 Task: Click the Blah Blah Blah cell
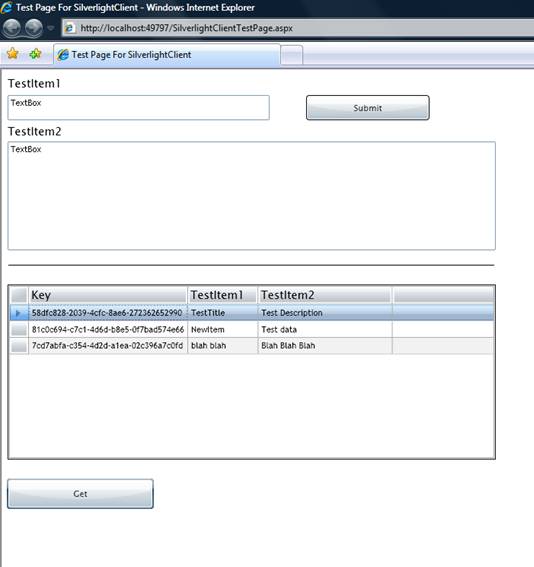tap(325, 346)
